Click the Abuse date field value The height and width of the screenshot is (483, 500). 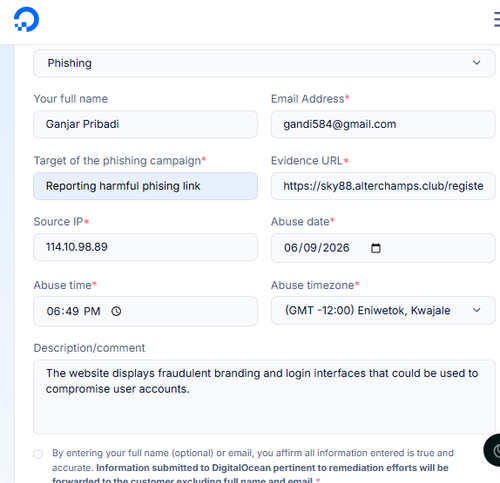[x=316, y=248]
